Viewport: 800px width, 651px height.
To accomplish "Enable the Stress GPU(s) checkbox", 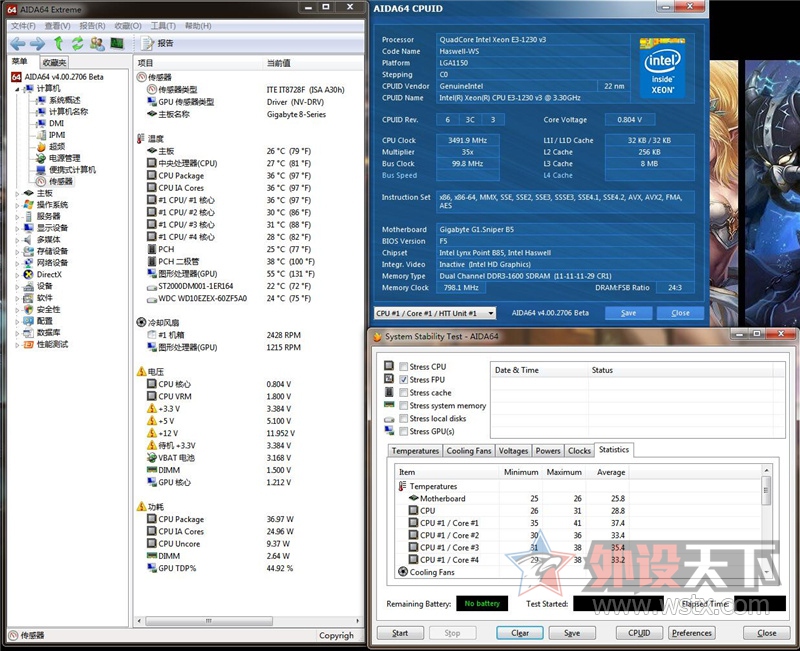I will (x=404, y=431).
